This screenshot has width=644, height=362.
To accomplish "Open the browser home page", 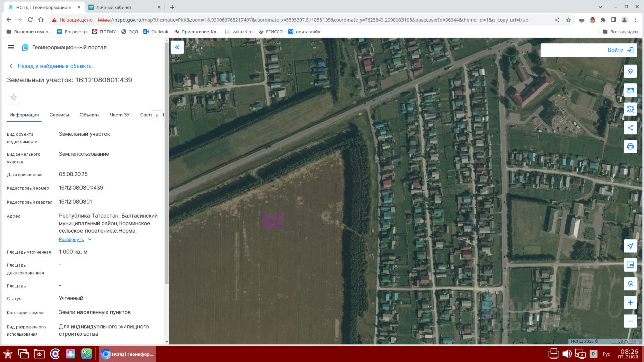I will (41, 20).
